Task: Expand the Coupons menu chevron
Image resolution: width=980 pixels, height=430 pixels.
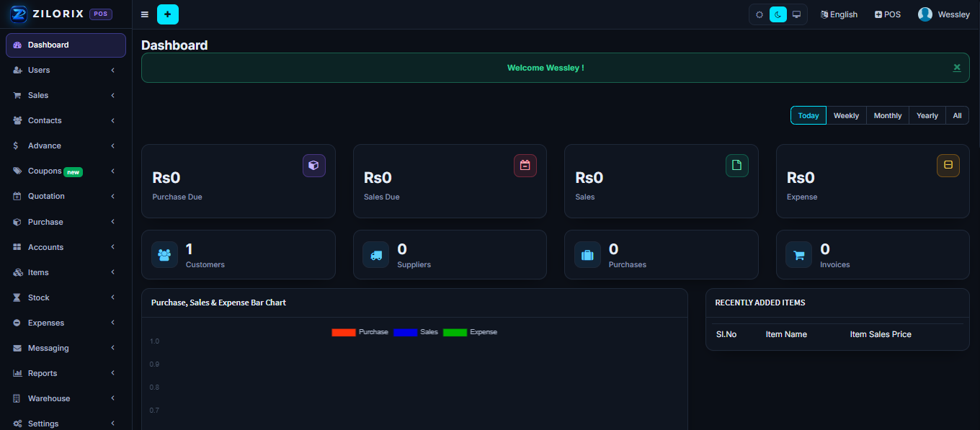Action: click(113, 171)
